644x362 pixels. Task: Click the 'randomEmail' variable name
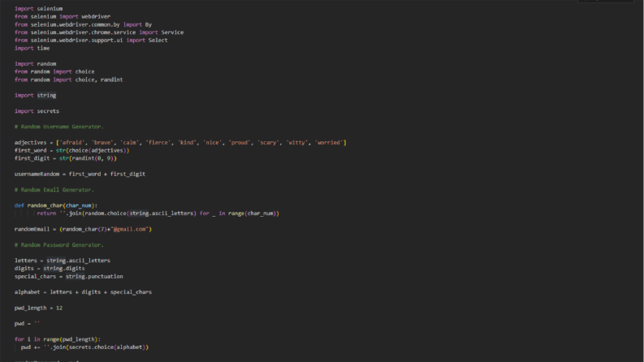pos(32,229)
